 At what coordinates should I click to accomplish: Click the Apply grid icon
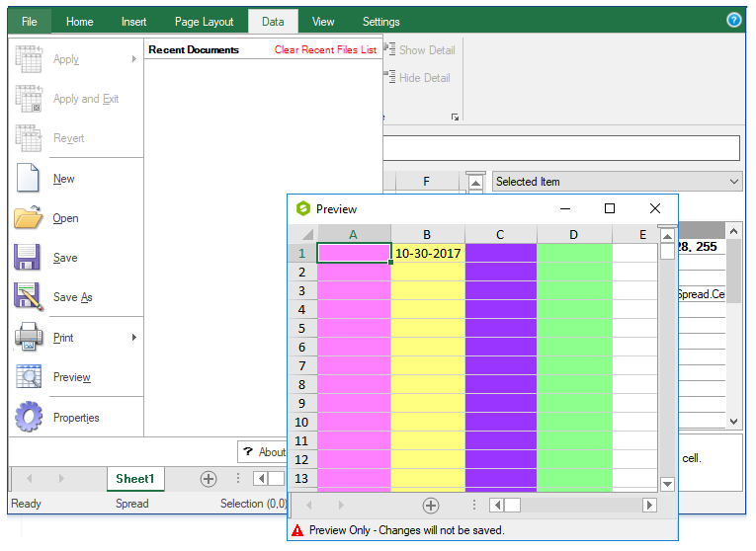coord(29,59)
